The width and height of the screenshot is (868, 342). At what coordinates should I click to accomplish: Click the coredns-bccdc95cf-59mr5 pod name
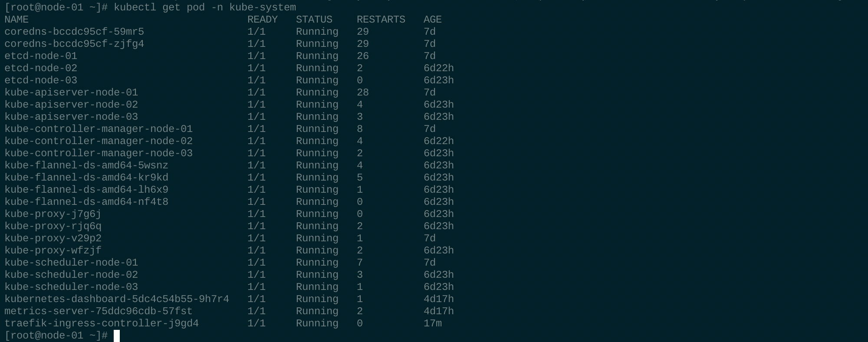point(74,32)
